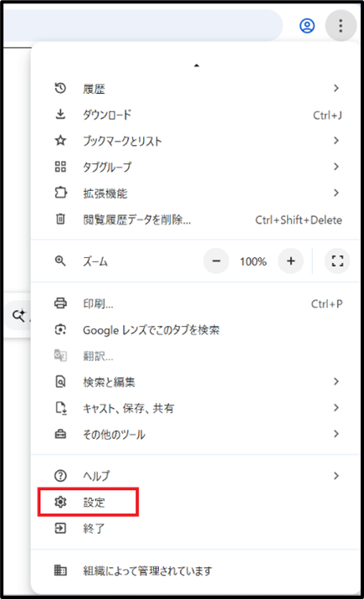Expand the キャスト、保存、共有 submenu arrow
364x599 pixels.
tap(336, 408)
